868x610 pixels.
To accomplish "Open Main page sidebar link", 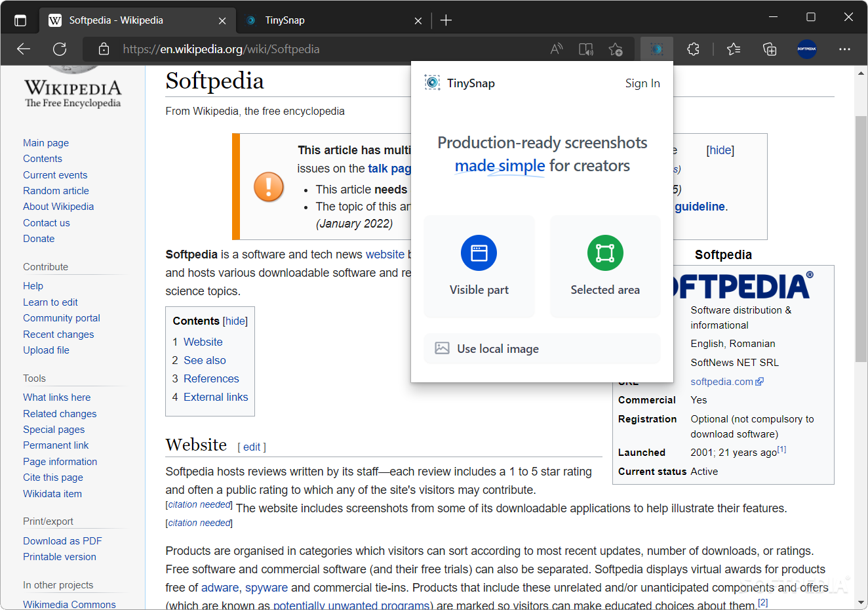I will click(46, 143).
